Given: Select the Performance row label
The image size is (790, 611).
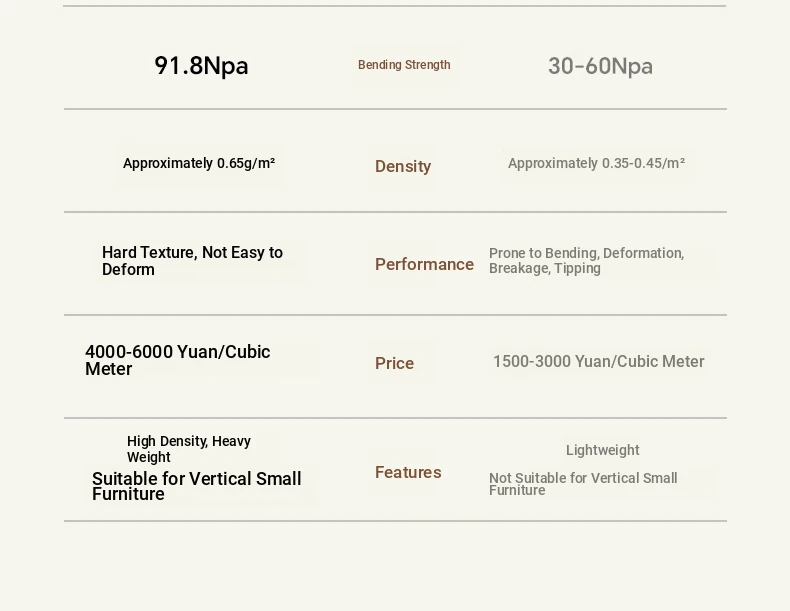Looking at the screenshot, I should 424,264.
